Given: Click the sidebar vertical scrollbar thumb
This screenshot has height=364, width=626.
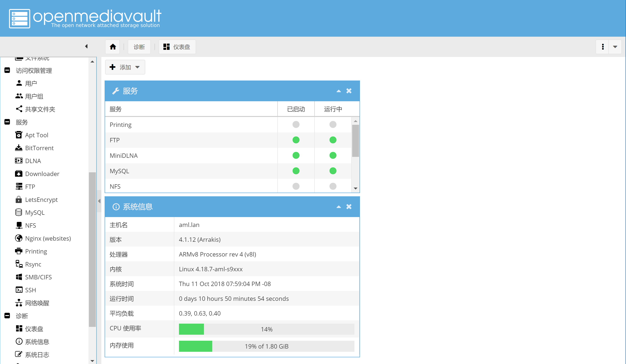Looking at the screenshot, I should (x=92, y=249).
